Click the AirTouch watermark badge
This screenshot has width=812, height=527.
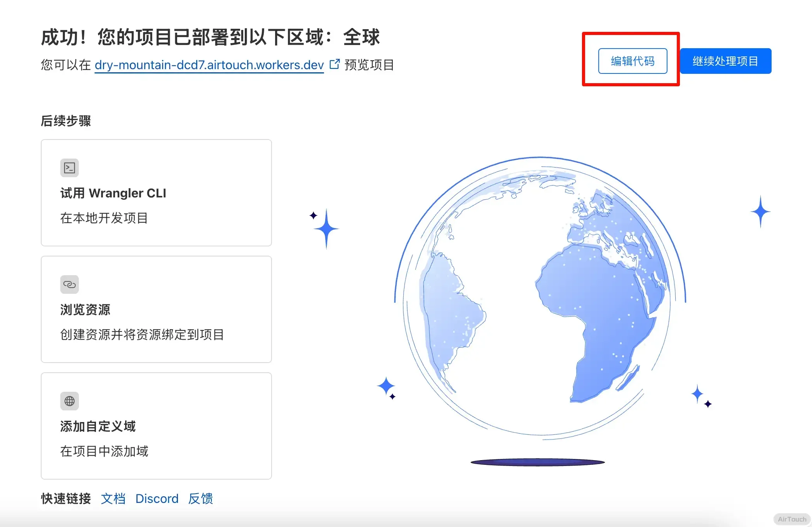[792, 519]
